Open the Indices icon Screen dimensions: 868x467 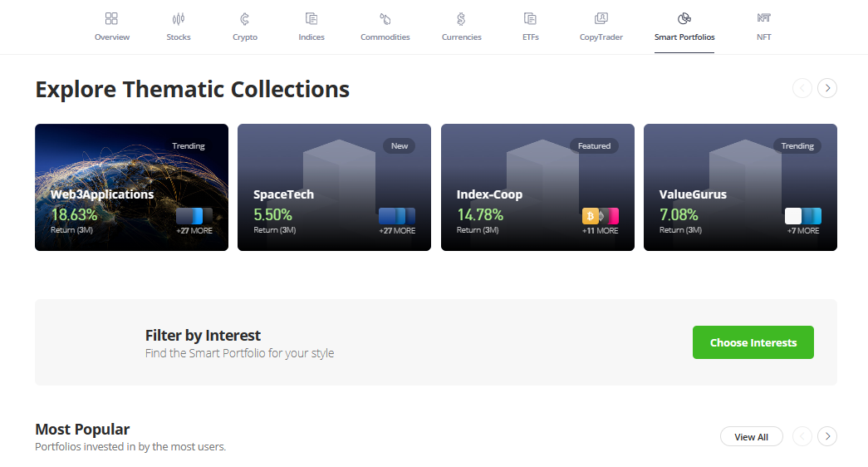tap(311, 18)
